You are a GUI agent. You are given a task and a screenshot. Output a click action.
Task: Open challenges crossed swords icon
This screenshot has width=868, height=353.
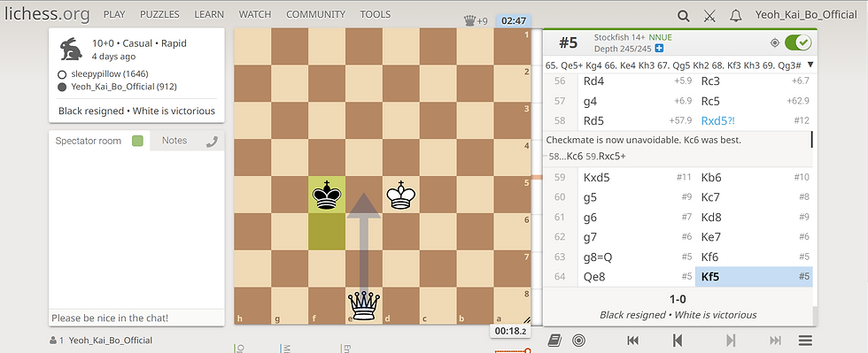(x=709, y=16)
